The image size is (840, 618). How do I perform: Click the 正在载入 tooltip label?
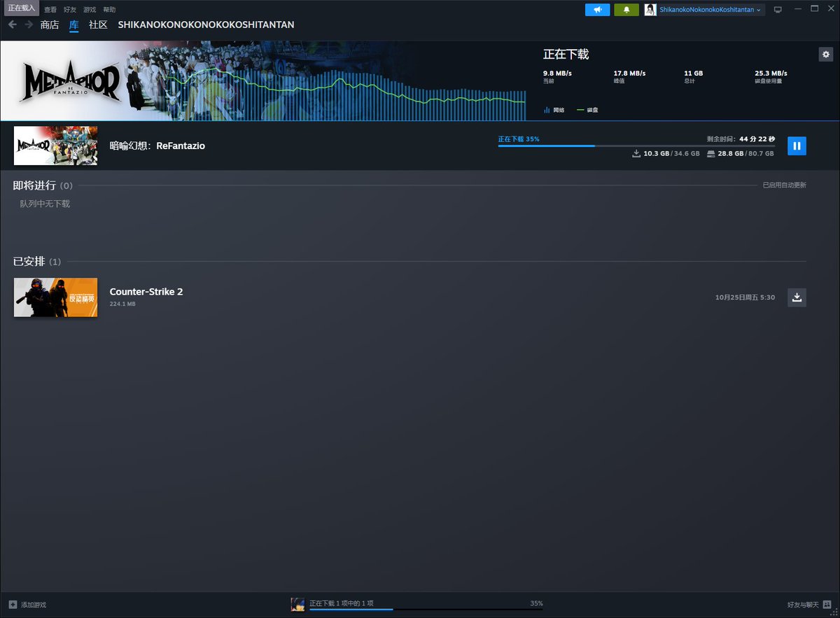(x=22, y=8)
